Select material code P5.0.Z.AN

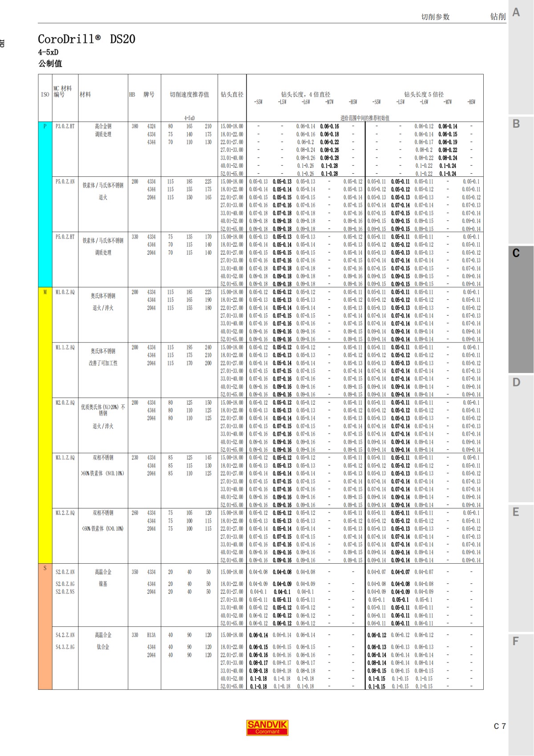tap(65, 182)
